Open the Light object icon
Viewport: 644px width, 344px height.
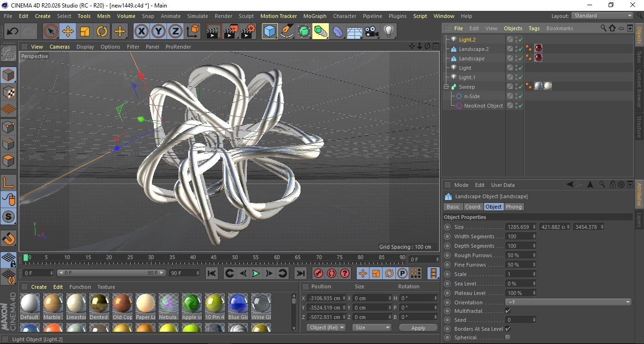click(388, 32)
